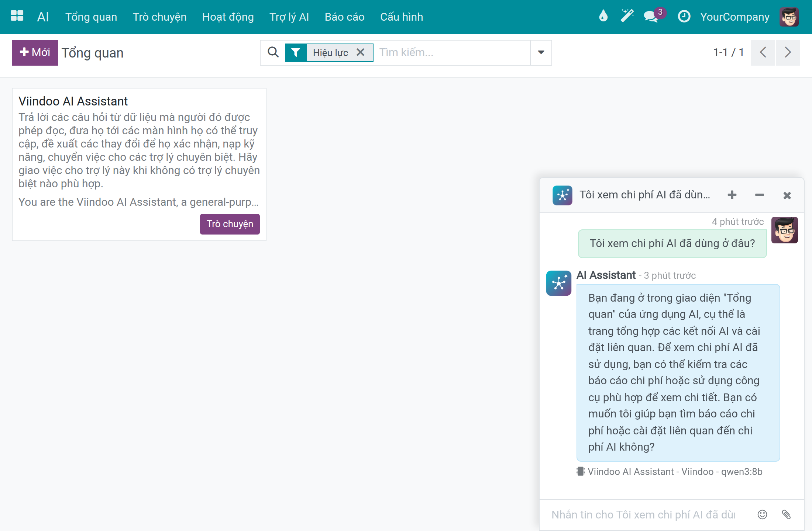Image resolution: width=812 pixels, height=531 pixels.
Task: Click the YourCompany company switcher
Action: click(x=735, y=17)
